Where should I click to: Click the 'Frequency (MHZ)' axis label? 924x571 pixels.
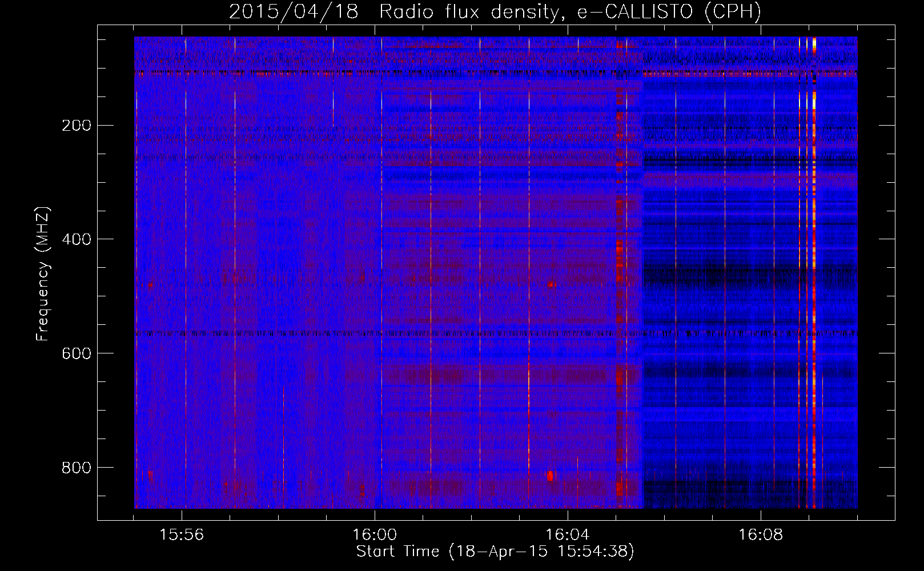(x=43, y=274)
